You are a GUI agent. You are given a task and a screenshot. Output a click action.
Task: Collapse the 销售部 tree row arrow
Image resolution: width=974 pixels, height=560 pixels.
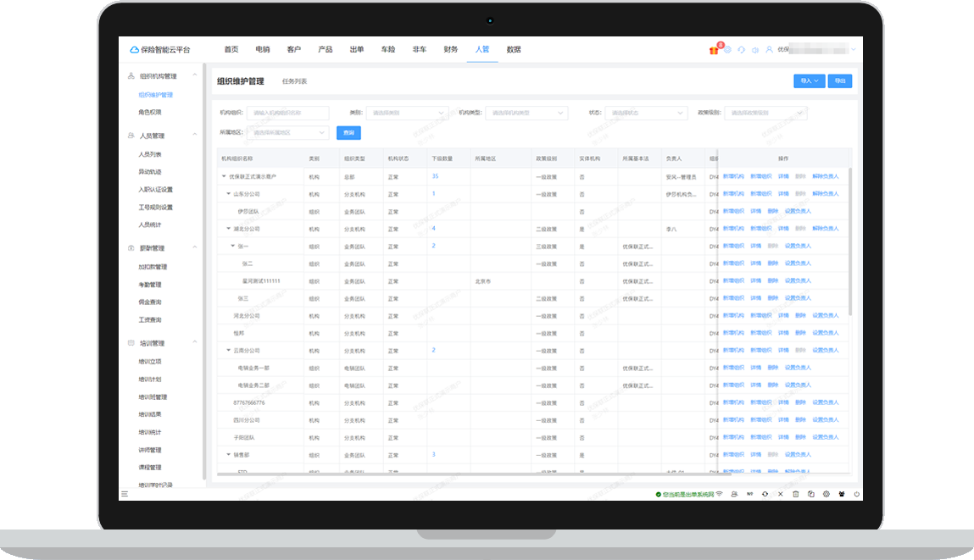point(228,455)
